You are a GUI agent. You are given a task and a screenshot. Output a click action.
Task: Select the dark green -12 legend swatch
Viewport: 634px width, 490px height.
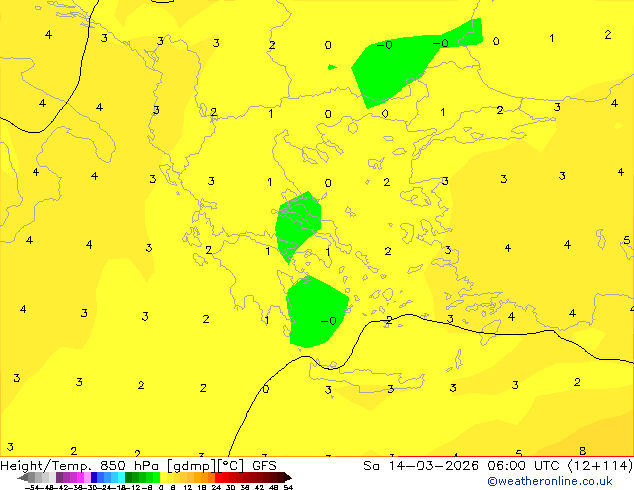[x=128, y=477]
